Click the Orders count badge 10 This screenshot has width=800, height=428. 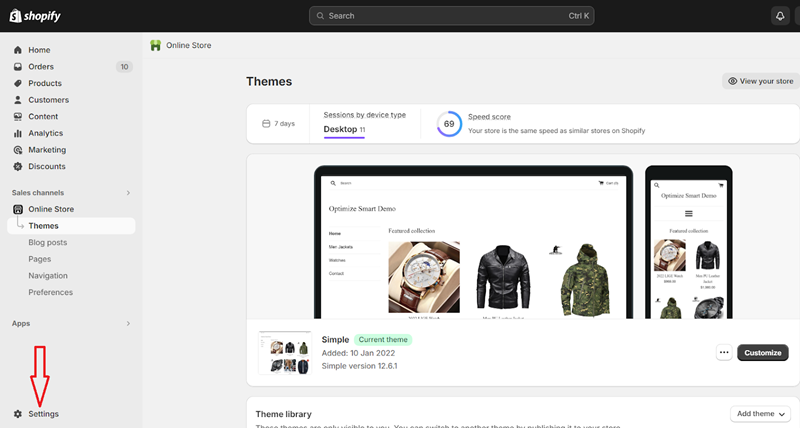[x=124, y=67]
